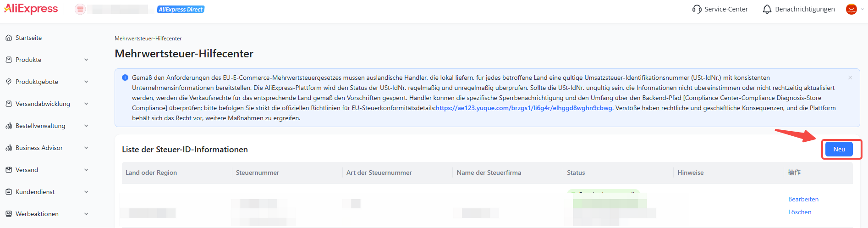
Task: Click the AliExpress logo
Action: coord(31,9)
